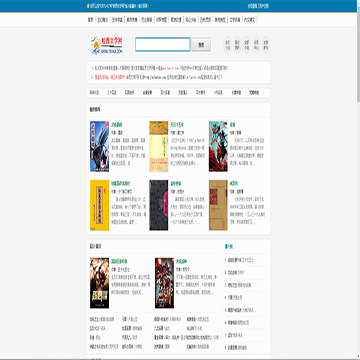Click green title beside the dark gray cover
This screenshot has width=360, height=360.
176,184
